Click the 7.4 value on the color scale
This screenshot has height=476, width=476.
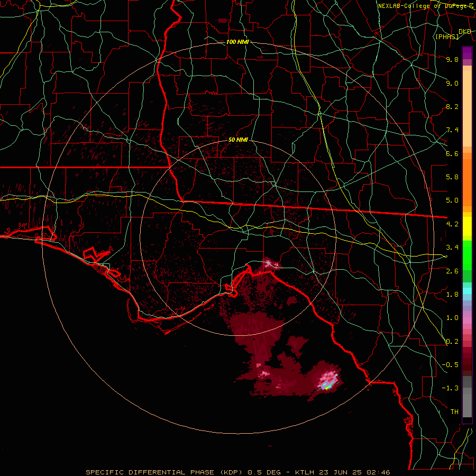click(452, 130)
